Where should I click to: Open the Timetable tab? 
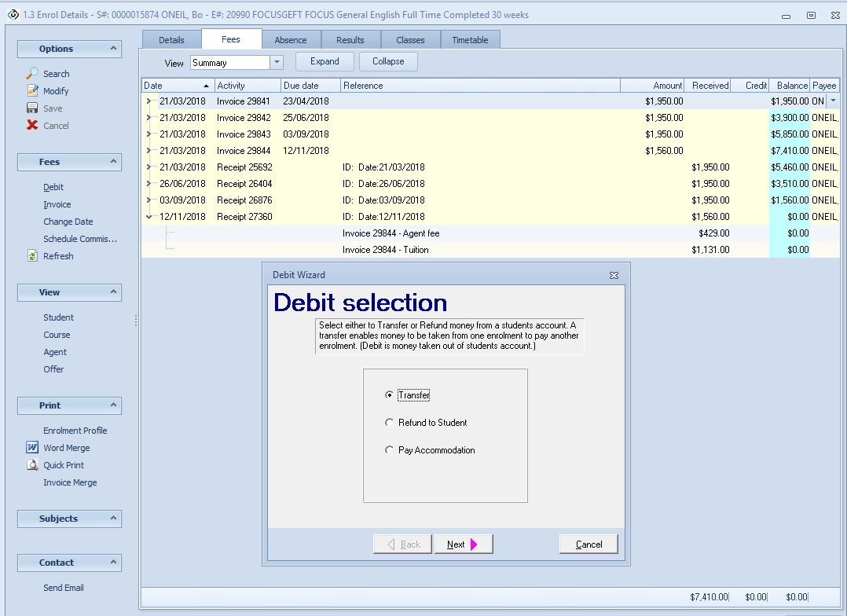pyautogui.click(x=470, y=40)
